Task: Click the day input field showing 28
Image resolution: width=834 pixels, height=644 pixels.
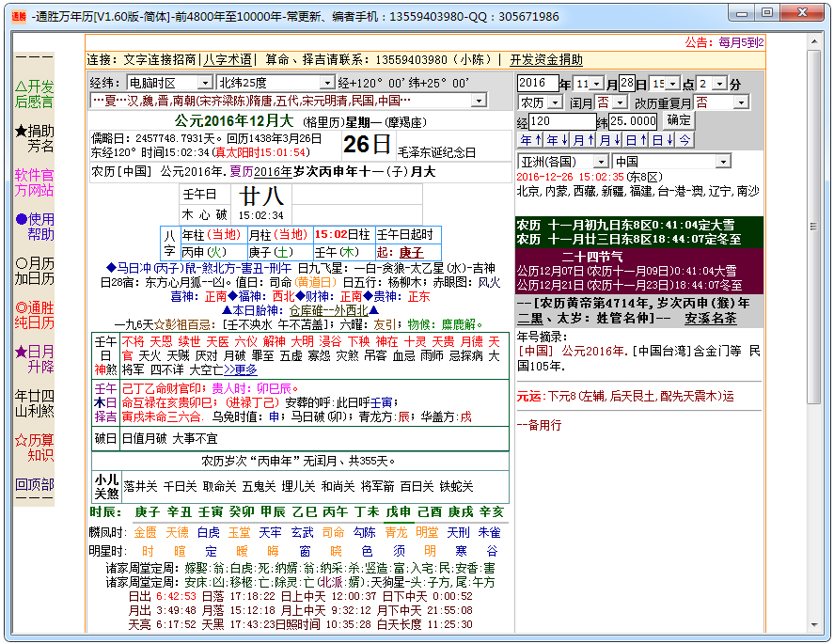Action: point(627,83)
